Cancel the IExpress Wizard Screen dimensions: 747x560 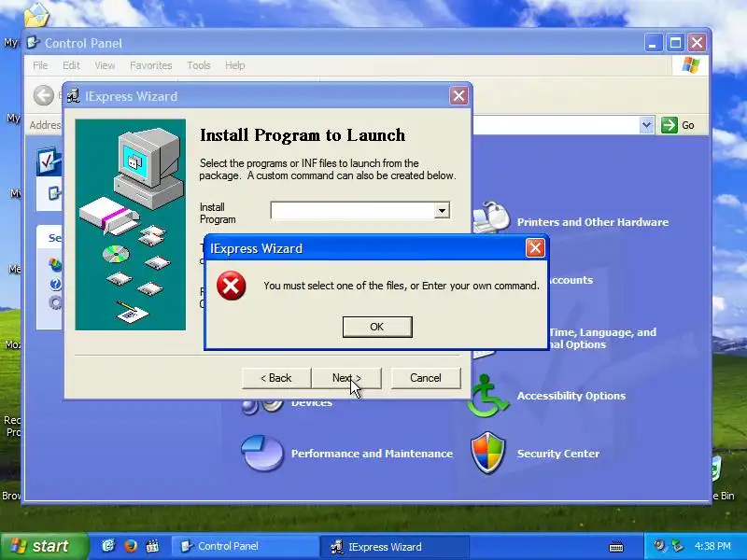426,378
